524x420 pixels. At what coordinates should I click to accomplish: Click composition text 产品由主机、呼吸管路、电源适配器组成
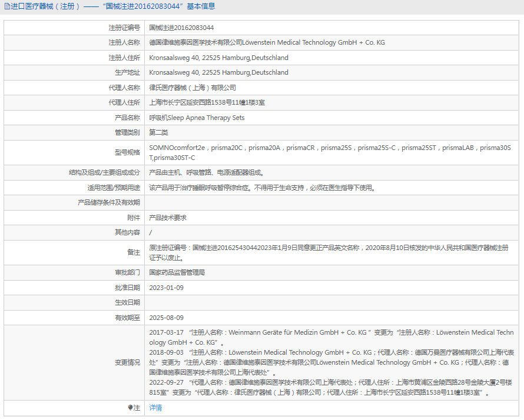point(207,172)
